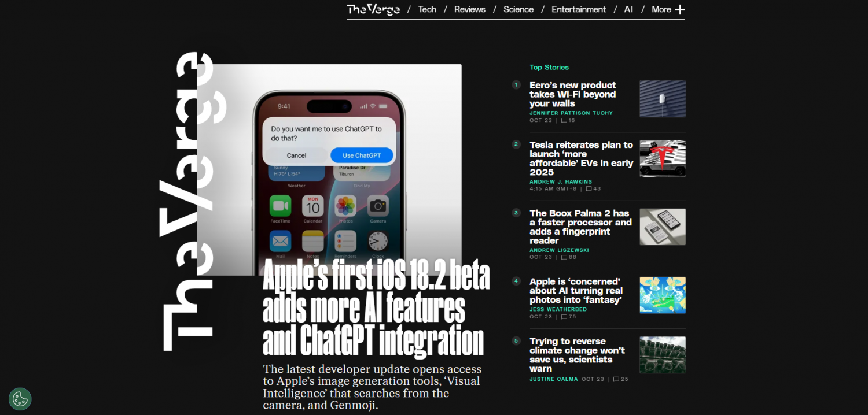
Task: Click comment count icon for Boox Palma story
Action: [x=569, y=257]
